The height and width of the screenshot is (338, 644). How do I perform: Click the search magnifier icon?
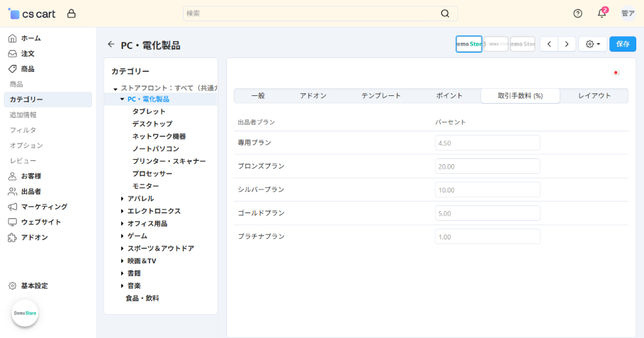coord(445,14)
